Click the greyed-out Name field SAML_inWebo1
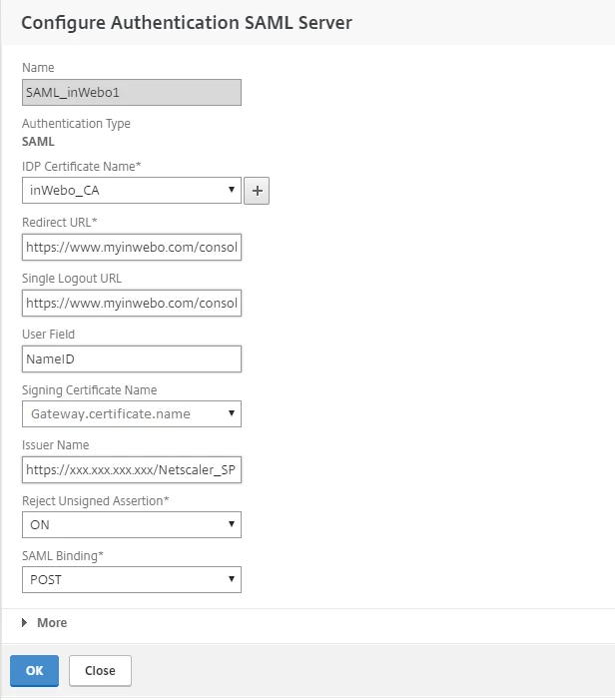 coord(131,92)
